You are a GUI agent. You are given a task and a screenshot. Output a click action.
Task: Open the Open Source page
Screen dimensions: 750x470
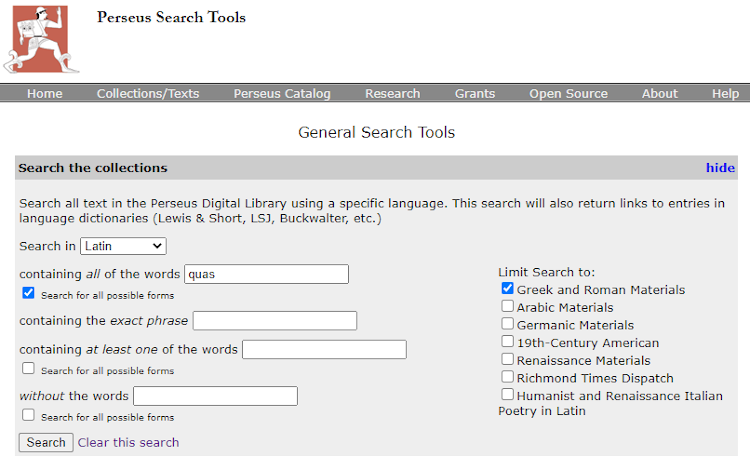[568, 94]
